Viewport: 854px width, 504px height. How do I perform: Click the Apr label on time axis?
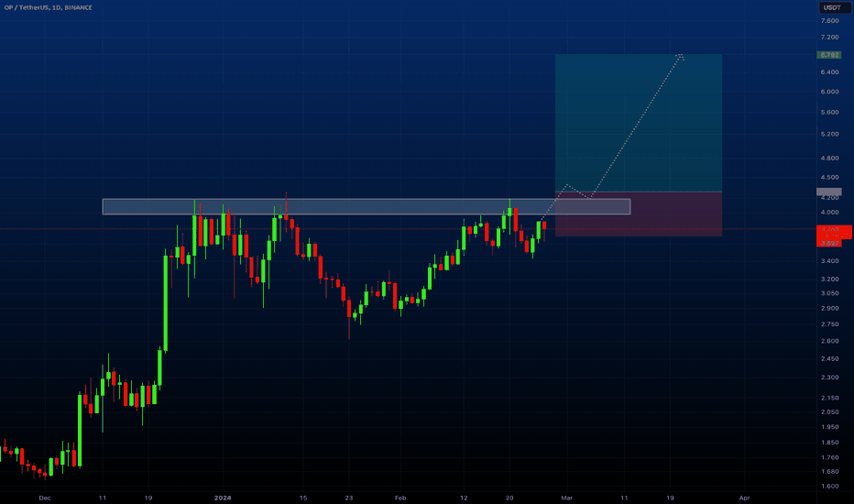[745, 498]
